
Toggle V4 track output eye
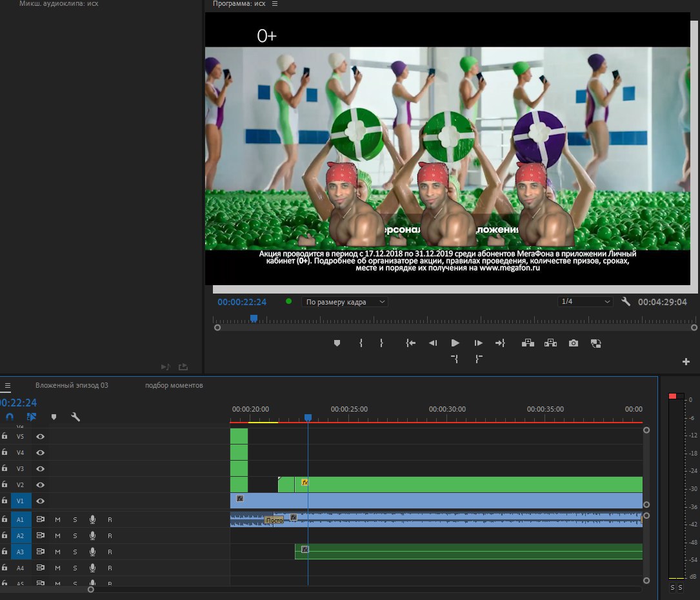[x=40, y=452]
